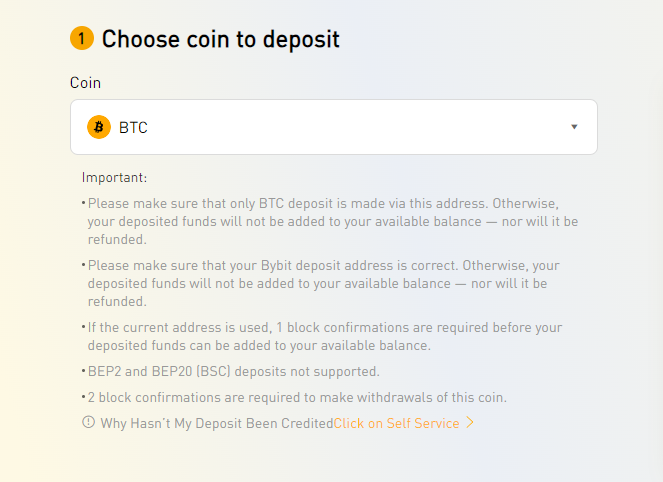The height and width of the screenshot is (482, 663).
Task: Click "Why Hasn't My Deposit Been Credited" text
Action: tap(216, 423)
